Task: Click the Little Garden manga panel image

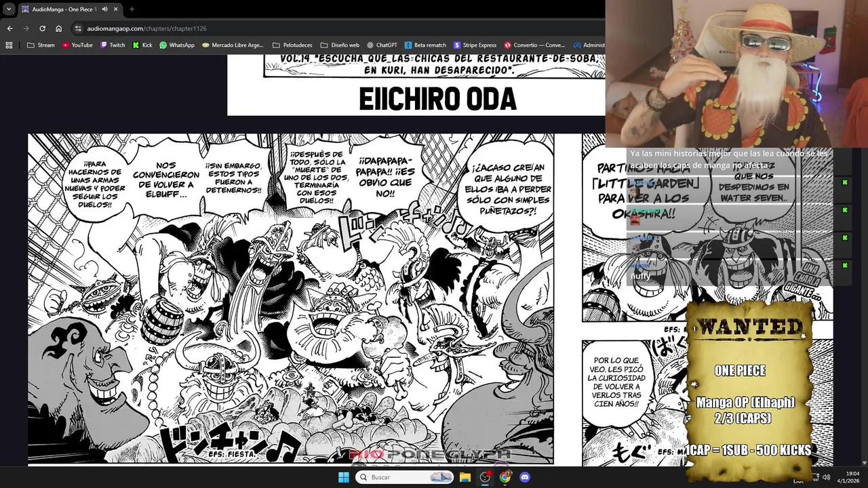Action: (x=707, y=227)
